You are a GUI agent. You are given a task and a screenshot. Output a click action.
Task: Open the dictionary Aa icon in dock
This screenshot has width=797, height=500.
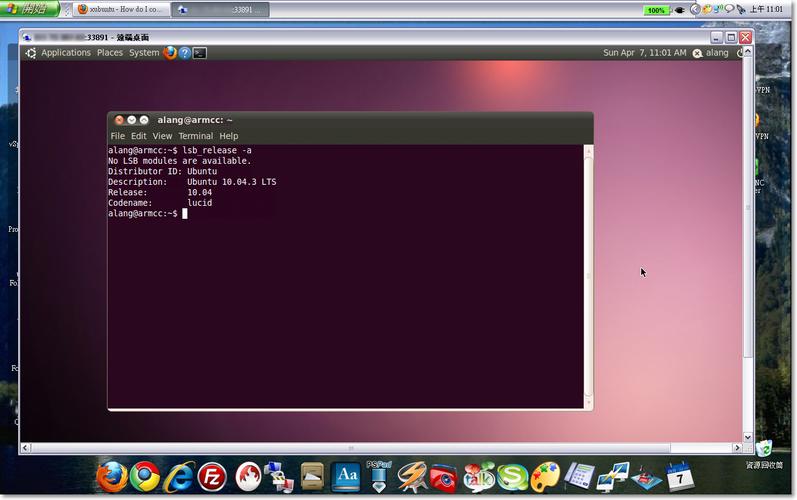point(346,477)
